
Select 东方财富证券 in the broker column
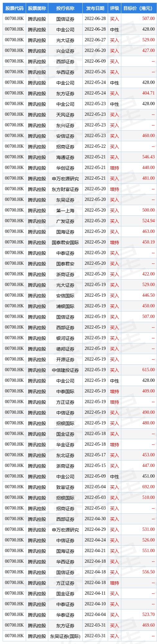(65, 189)
